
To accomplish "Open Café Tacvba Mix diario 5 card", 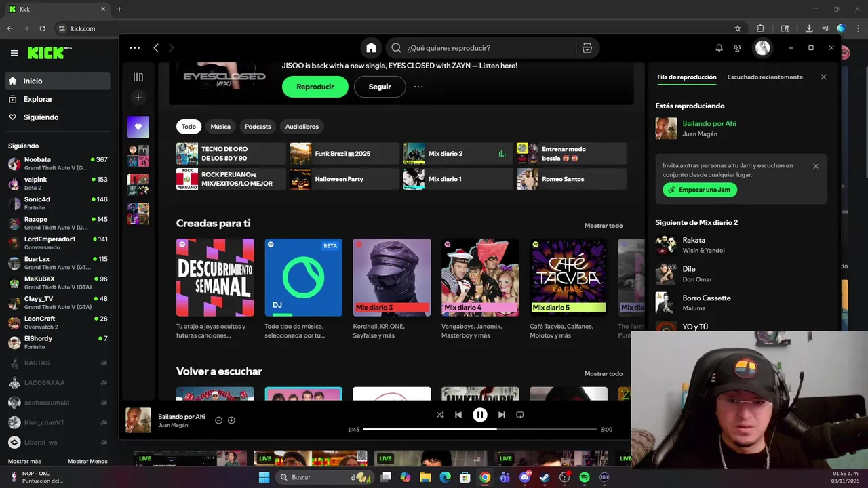I will click(568, 277).
